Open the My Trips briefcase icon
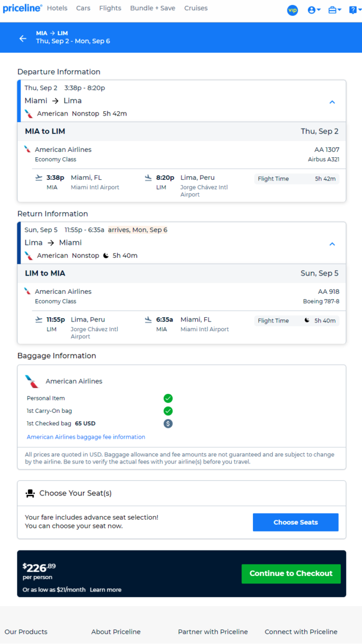This screenshot has height=644, width=362. tap(335, 10)
